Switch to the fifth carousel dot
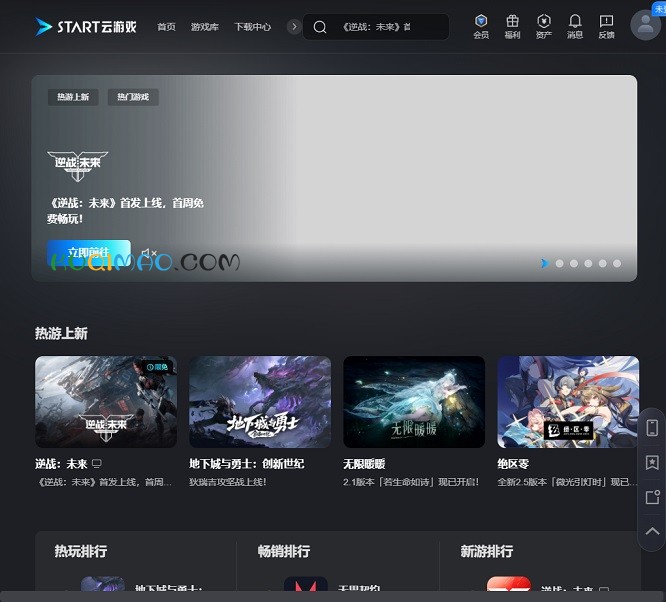The height and width of the screenshot is (602, 666). 603,263
